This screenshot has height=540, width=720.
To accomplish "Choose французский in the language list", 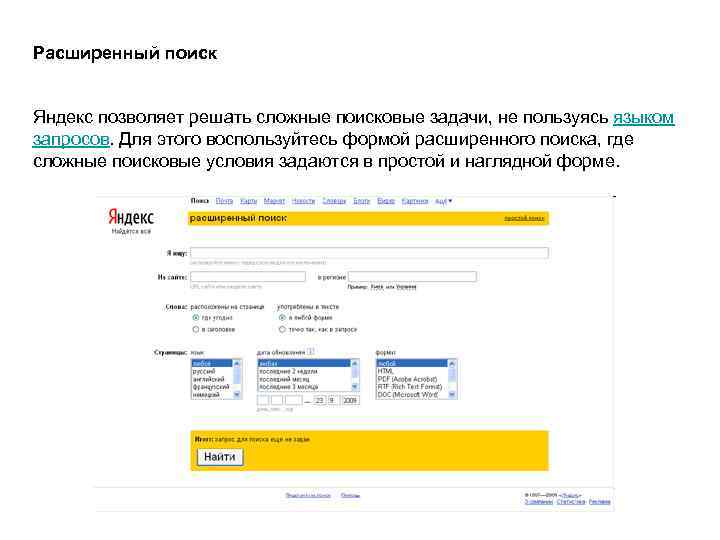I will point(212,387).
